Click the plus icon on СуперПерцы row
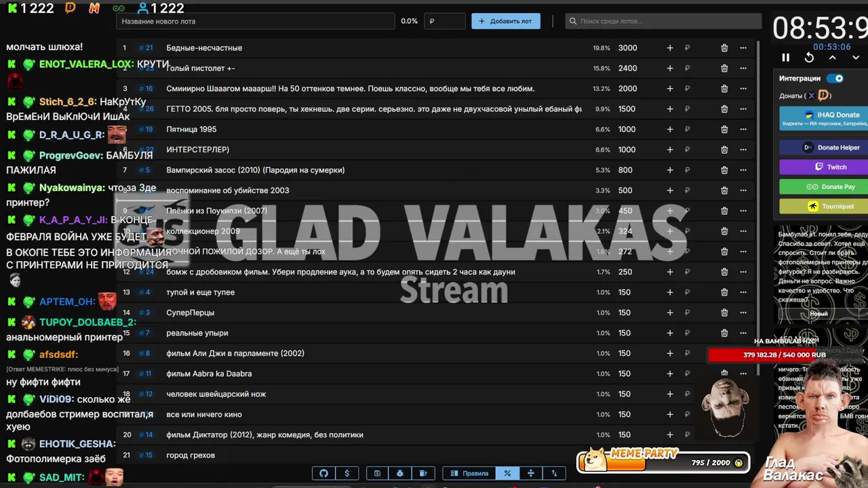This screenshot has height=488, width=868. (x=670, y=312)
